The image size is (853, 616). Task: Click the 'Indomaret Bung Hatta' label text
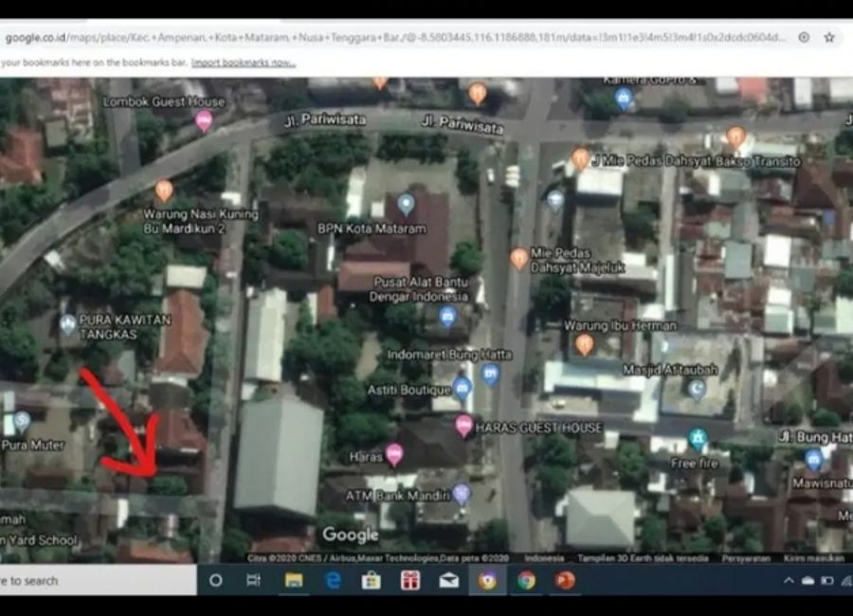click(449, 354)
